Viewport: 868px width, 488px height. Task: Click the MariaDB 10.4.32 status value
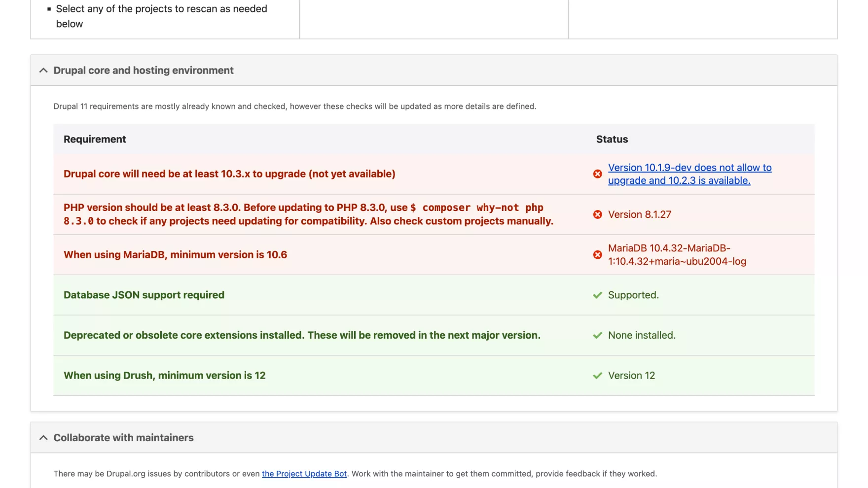[x=677, y=255]
